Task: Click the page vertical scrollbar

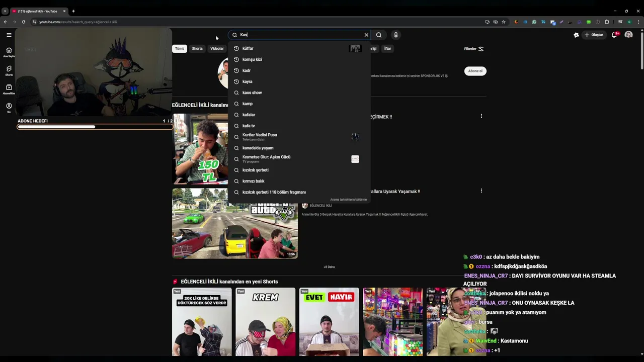Action: click(x=642, y=50)
